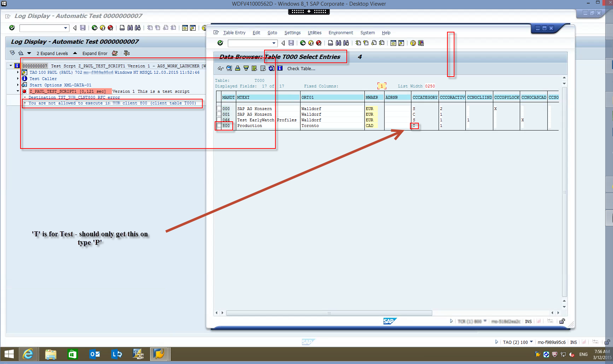Screen dimensions: 613x364
Task: Click the green Enter checkmark in Data Browser
Action: (220, 43)
